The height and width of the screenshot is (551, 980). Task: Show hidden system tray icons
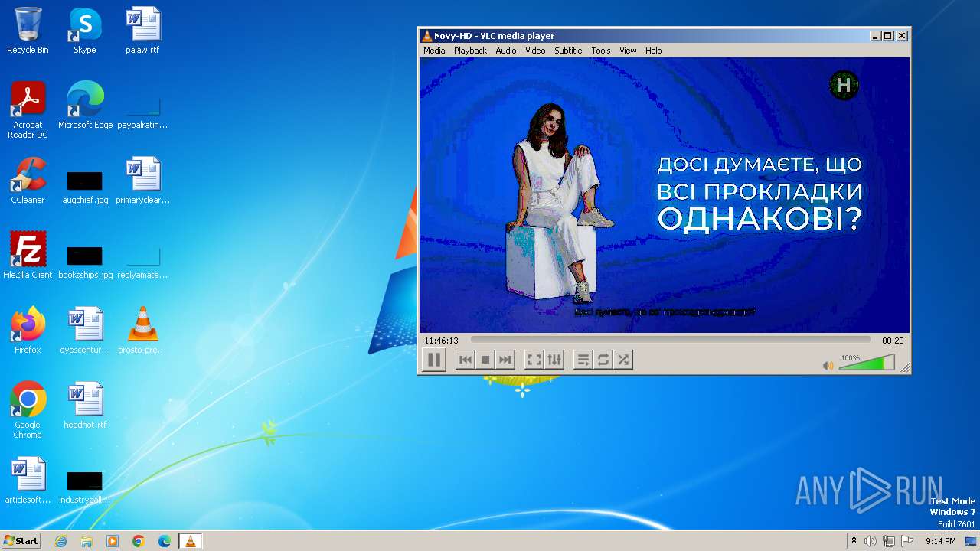pyautogui.click(x=854, y=541)
